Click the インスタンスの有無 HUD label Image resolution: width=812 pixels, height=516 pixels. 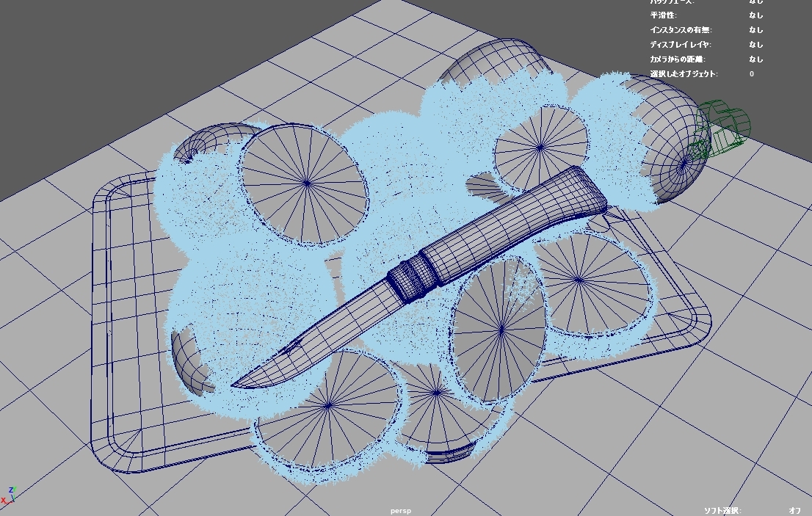(x=681, y=30)
